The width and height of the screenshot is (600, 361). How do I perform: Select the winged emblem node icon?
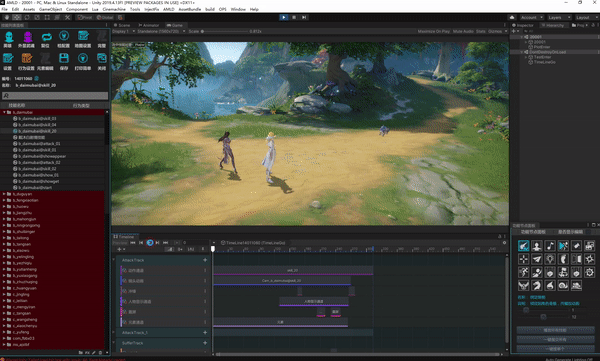523,285
